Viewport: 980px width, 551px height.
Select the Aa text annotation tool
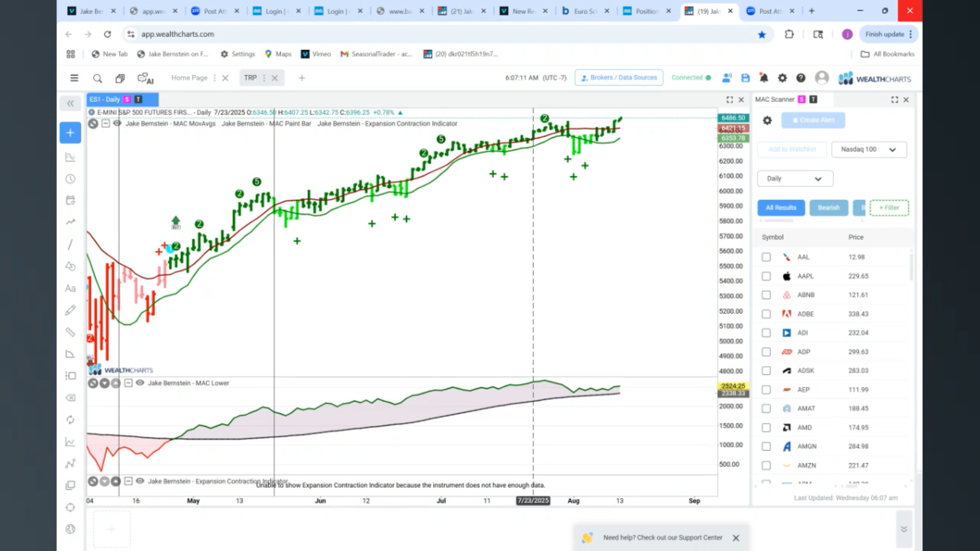[70, 288]
